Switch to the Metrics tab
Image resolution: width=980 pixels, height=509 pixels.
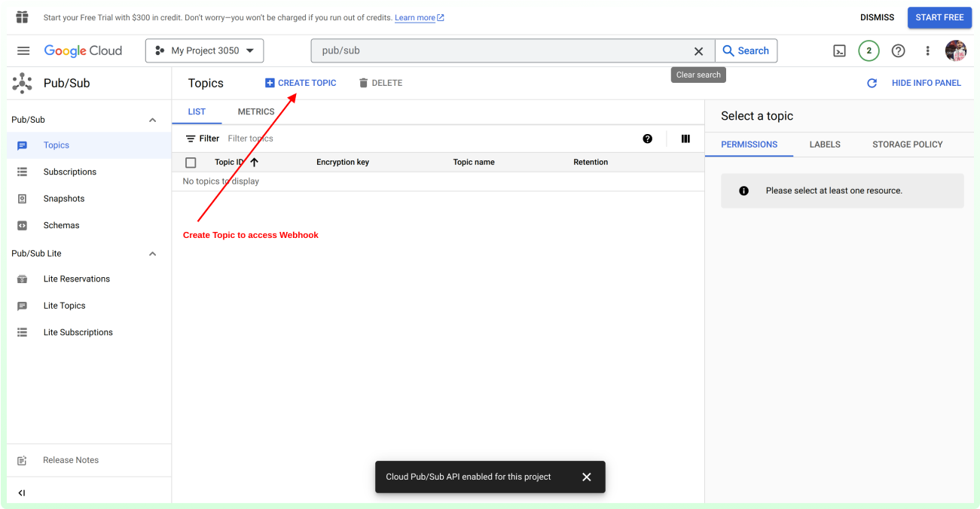point(256,112)
